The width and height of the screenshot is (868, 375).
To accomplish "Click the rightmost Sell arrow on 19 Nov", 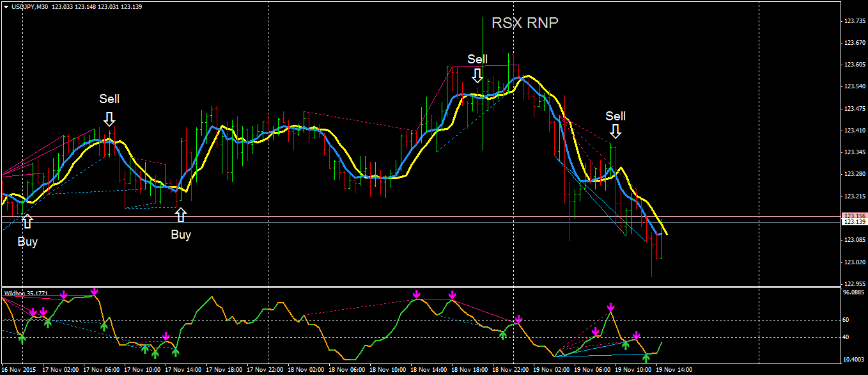I will (x=616, y=132).
